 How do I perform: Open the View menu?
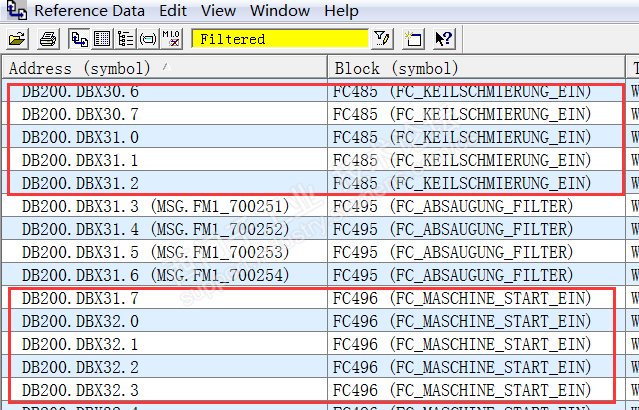218,11
